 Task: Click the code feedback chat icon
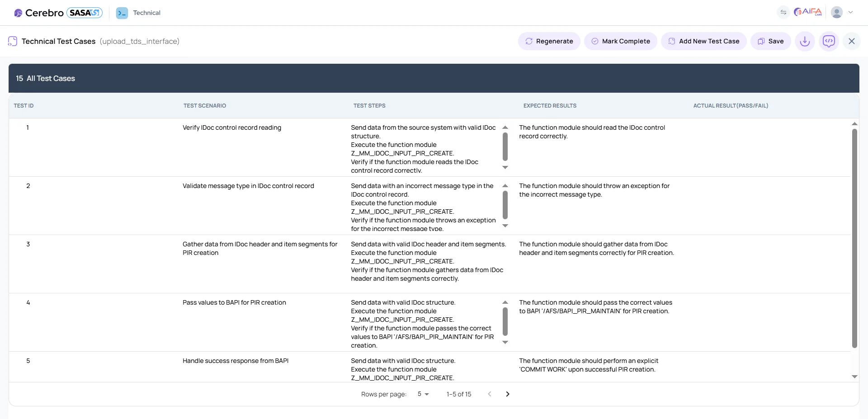[x=829, y=41]
